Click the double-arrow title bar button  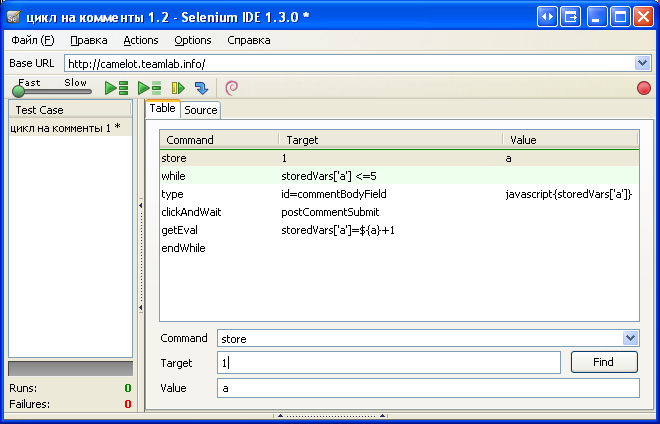(547, 17)
